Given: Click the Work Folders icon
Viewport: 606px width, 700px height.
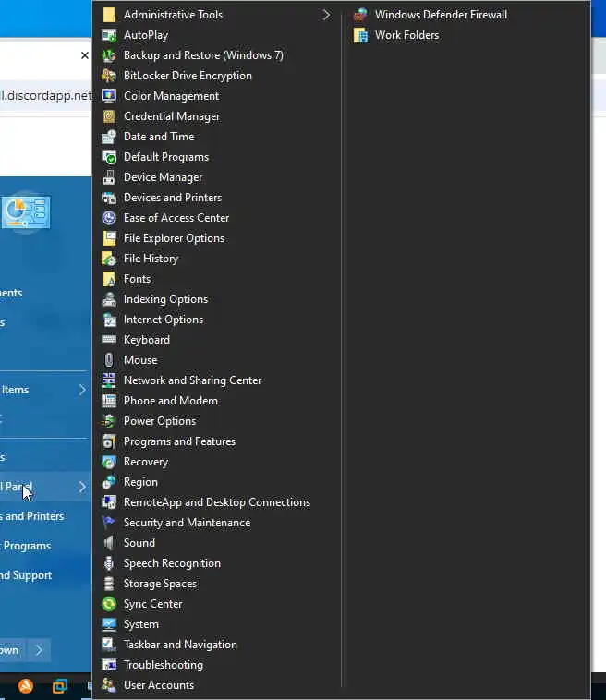Looking at the screenshot, I should point(360,35).
